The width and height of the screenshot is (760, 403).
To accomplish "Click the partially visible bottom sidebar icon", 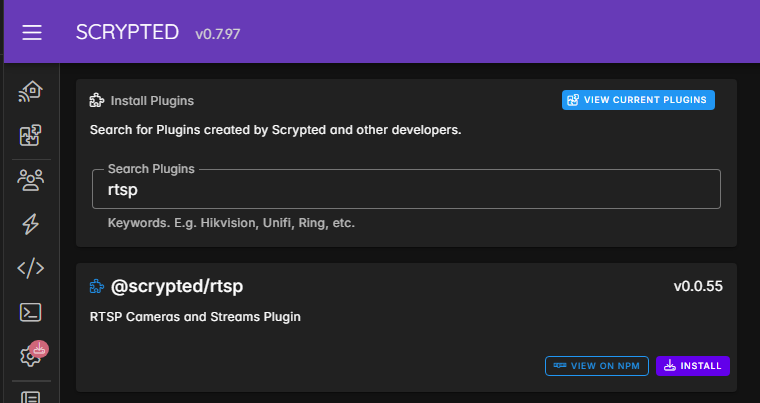I will [x=31, y=396].
